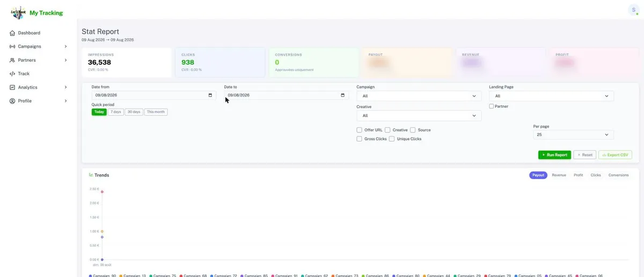Toggle Campaign_13 legend color dot

121,275
